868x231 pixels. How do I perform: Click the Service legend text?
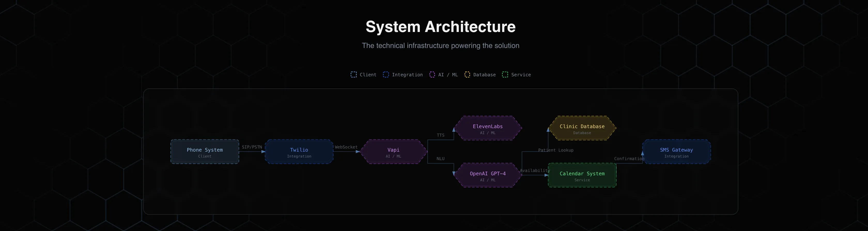pos(521,75)
